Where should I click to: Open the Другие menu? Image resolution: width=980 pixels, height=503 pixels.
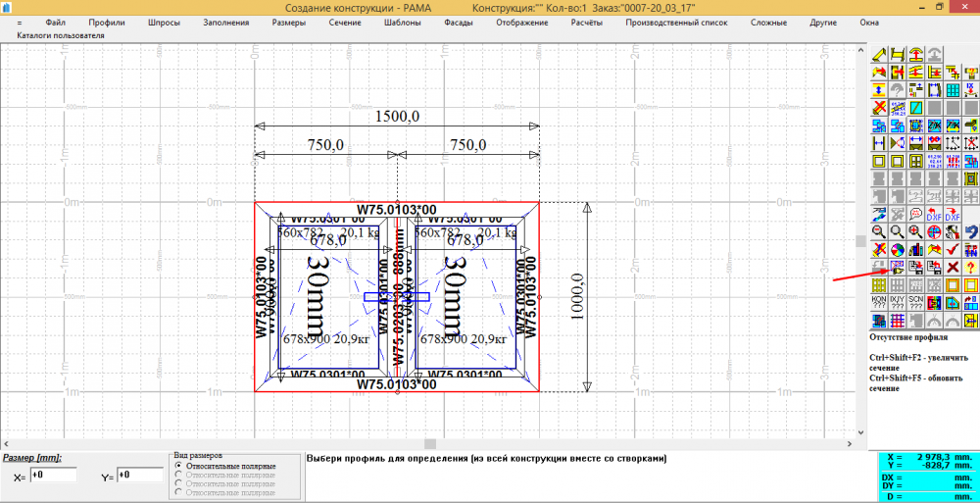tap(823, 23)
